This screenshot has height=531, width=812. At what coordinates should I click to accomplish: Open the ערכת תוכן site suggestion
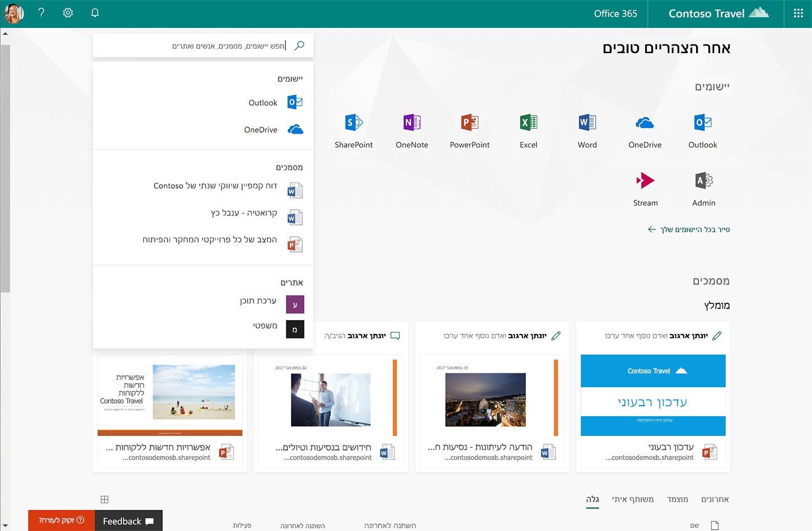[x=203, y=304]
